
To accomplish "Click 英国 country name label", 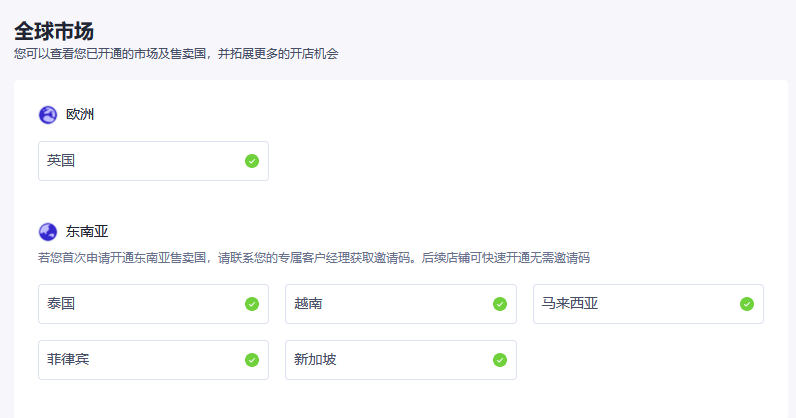I will 61,160.
